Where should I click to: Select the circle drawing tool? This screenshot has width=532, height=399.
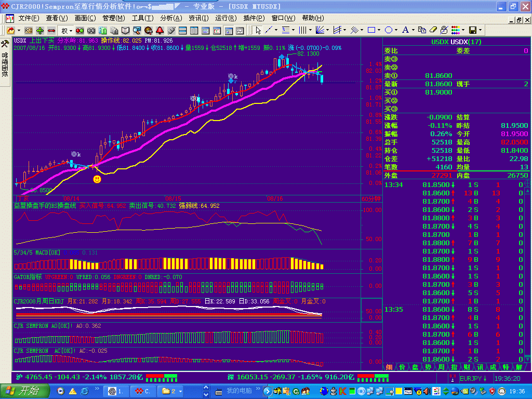coord(389,30)
